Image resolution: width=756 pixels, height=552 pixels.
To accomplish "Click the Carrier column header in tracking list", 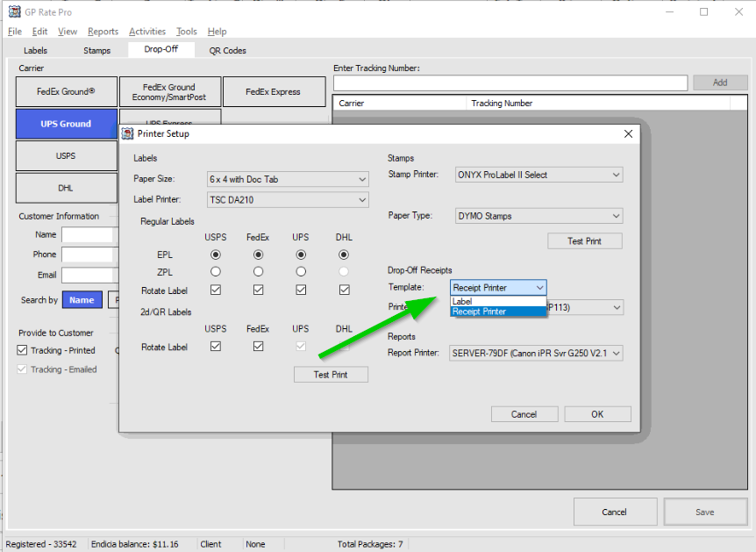I will (x=400, y=103).
